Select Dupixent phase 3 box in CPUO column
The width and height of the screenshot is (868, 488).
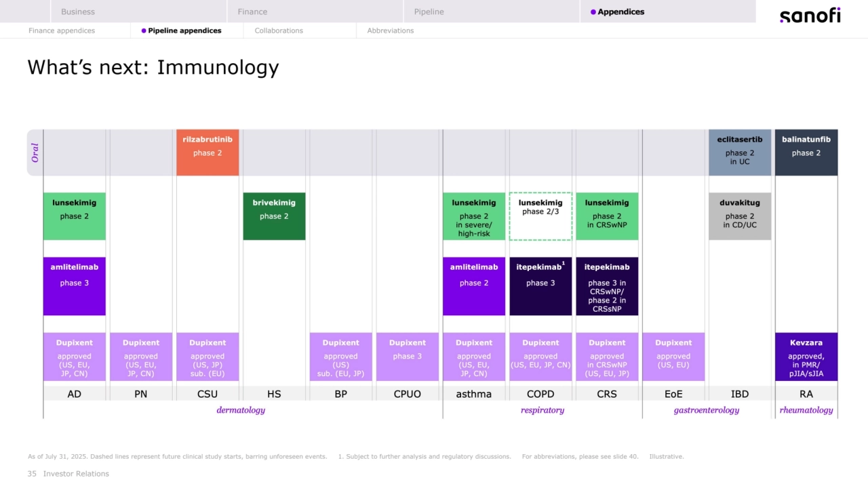[408, 357]
